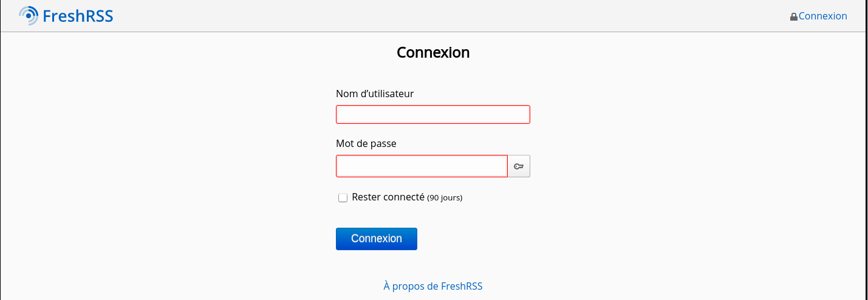Click the Nom d'utilisateur label
This screenshot has height=300, width=868.
click(375, 94)
